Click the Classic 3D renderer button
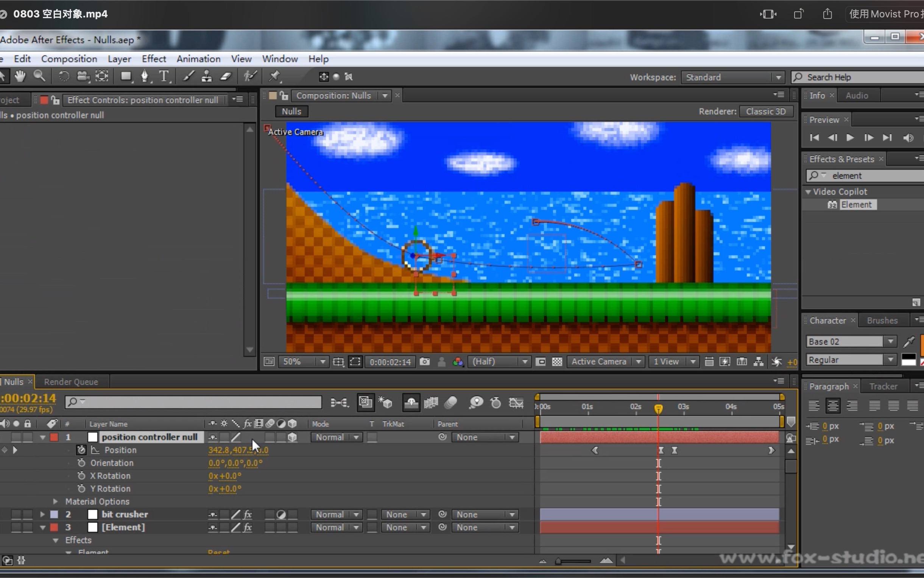 pyautogui.click(x=765, y=111)
